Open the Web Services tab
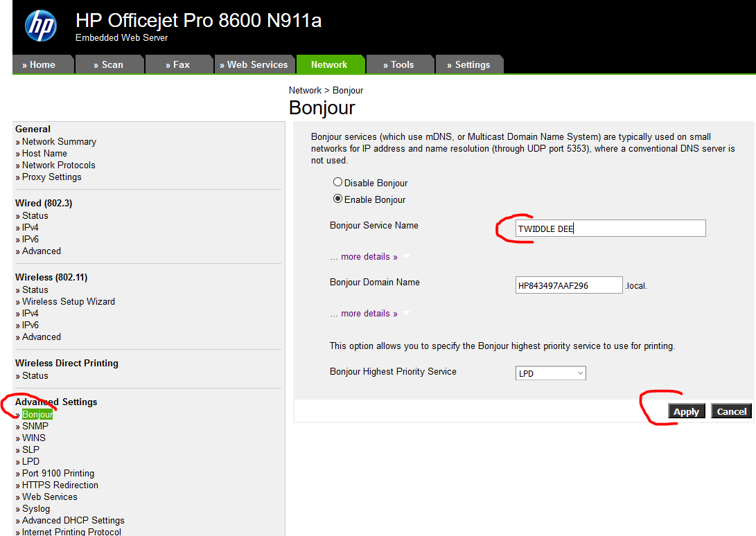 coord(254,64)
